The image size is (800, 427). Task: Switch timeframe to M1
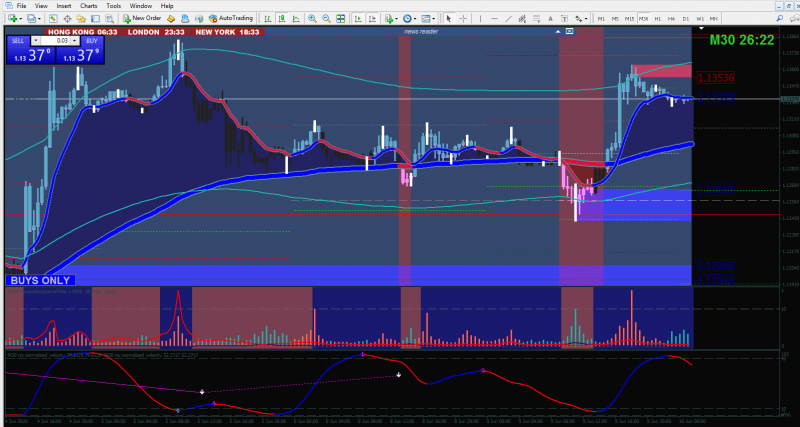coord(602,18)
